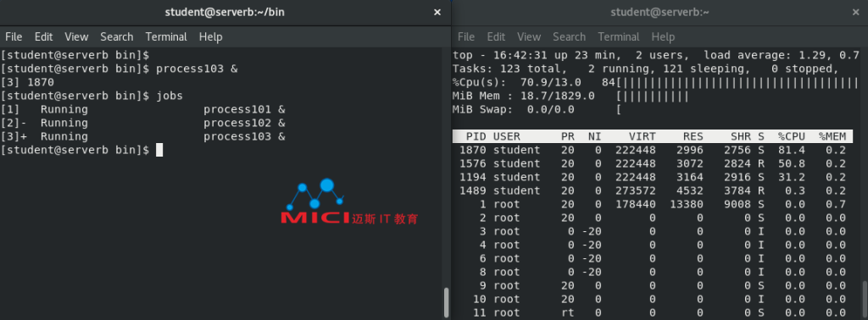Click the 'Tasks: 123 total' line

pos(645,69)
